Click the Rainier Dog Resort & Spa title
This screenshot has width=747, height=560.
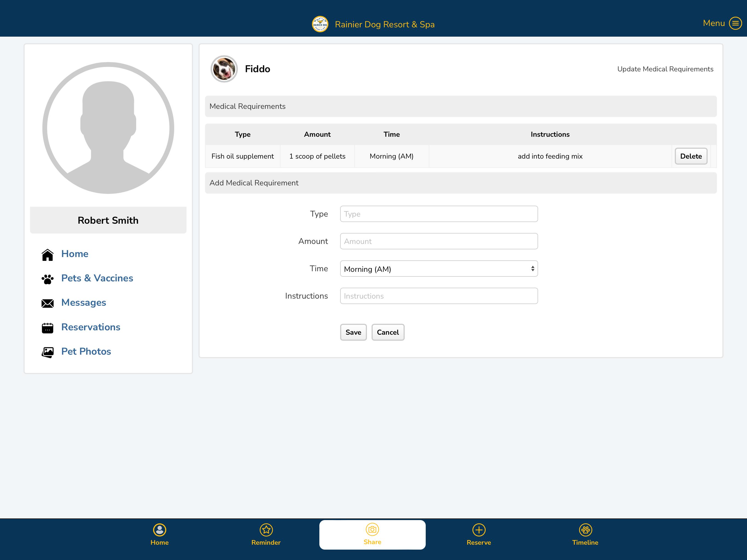(385, 24)
